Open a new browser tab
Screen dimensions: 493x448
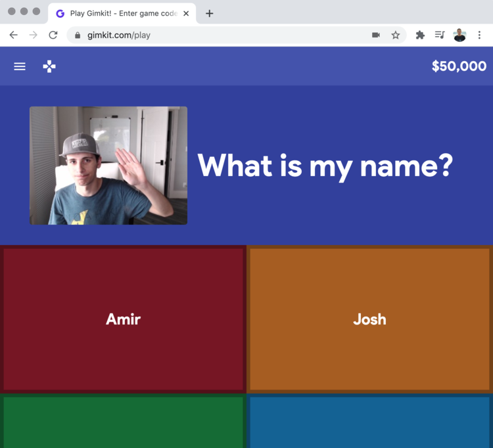[210, 14]
